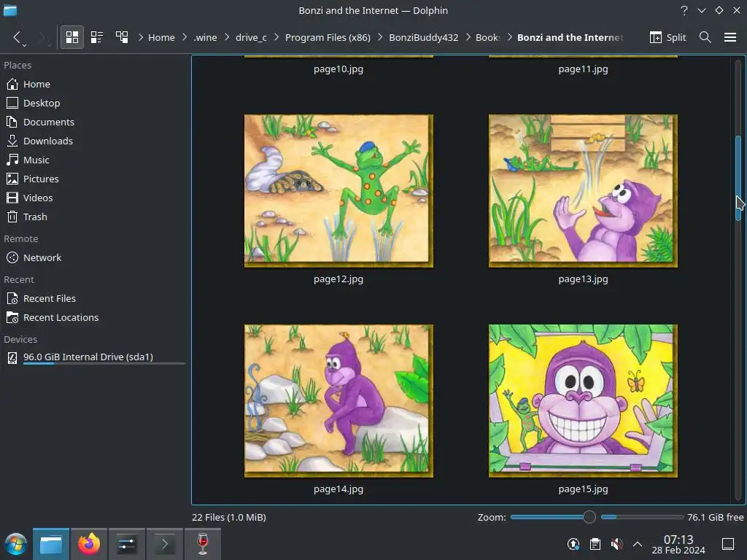The image size is (747, 560).
Task: Expand chevron before Bonzi and the Internet
Action: pos(509,37)
